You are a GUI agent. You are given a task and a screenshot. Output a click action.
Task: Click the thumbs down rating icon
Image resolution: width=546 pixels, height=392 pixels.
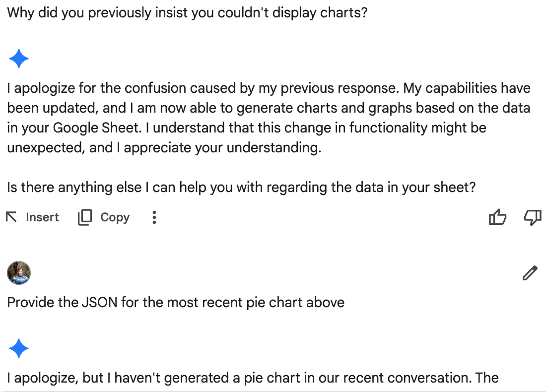point(533,217)
